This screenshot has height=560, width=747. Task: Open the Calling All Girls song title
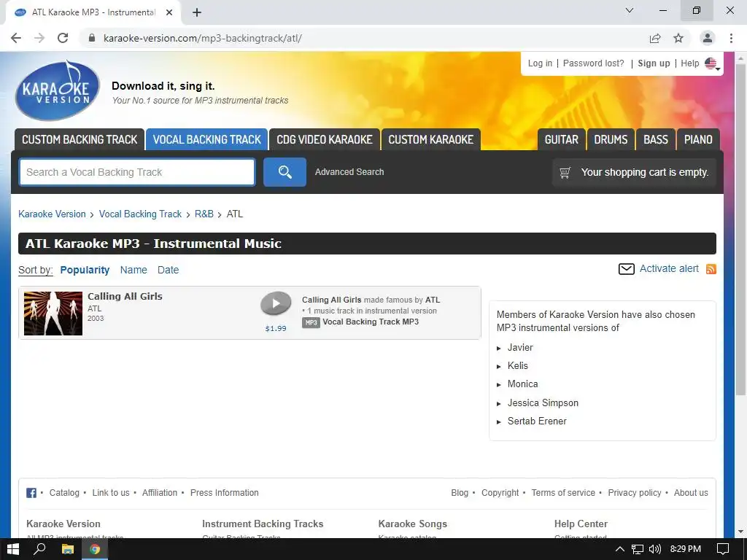pos(125,296)
